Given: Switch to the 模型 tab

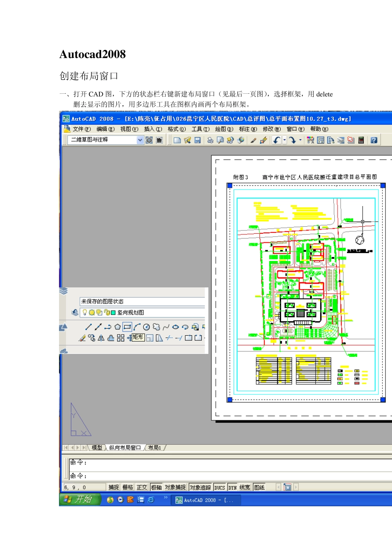Looking at the screenshot, I should 97,448.
